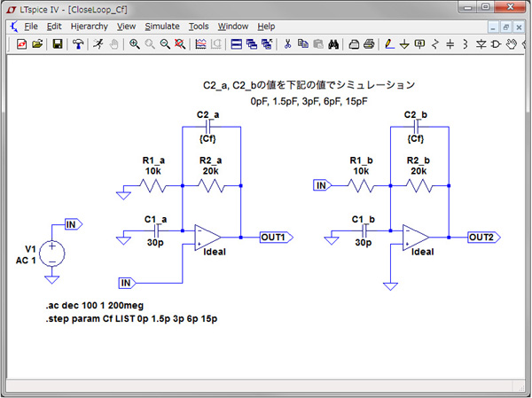Open the Simulate menu
This screenshot has height=398, width=532.
tap(161, 27)
